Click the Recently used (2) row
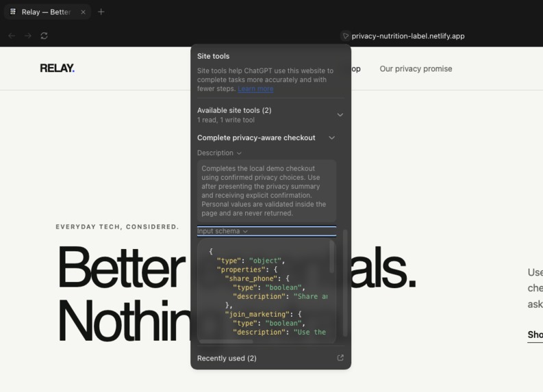This screenshot has height=392, width=543. (270, 358)
